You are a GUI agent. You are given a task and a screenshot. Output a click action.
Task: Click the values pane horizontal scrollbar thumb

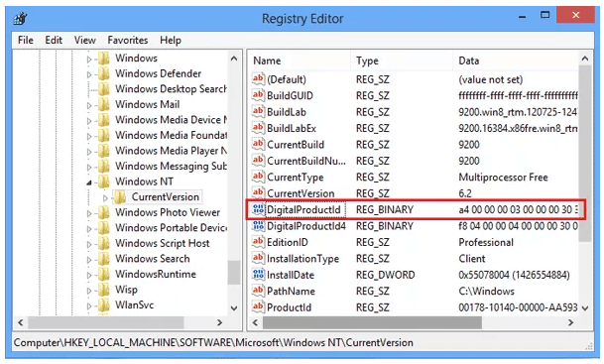(x=372, y=322)
